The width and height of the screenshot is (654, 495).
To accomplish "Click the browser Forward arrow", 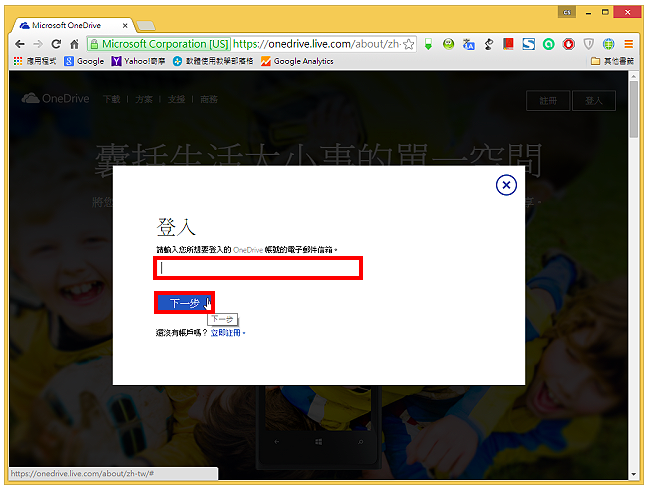I will [x=38, y=44].
